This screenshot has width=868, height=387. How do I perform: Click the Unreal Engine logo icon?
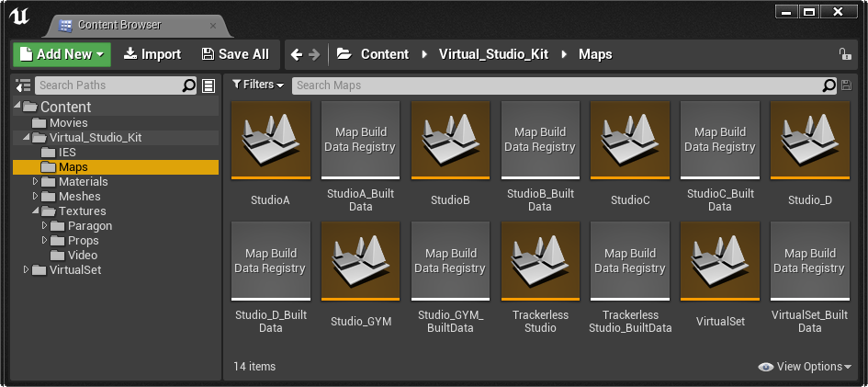click(18, 16)
